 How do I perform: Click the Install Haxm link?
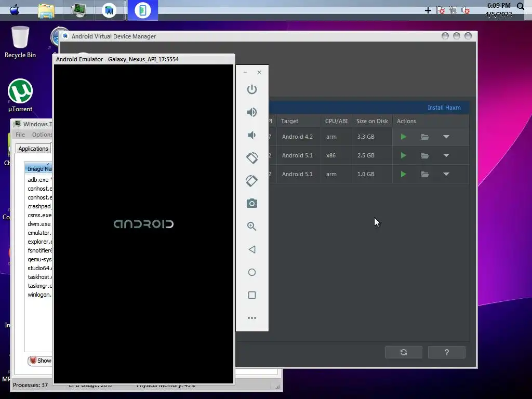click(444, 108)
